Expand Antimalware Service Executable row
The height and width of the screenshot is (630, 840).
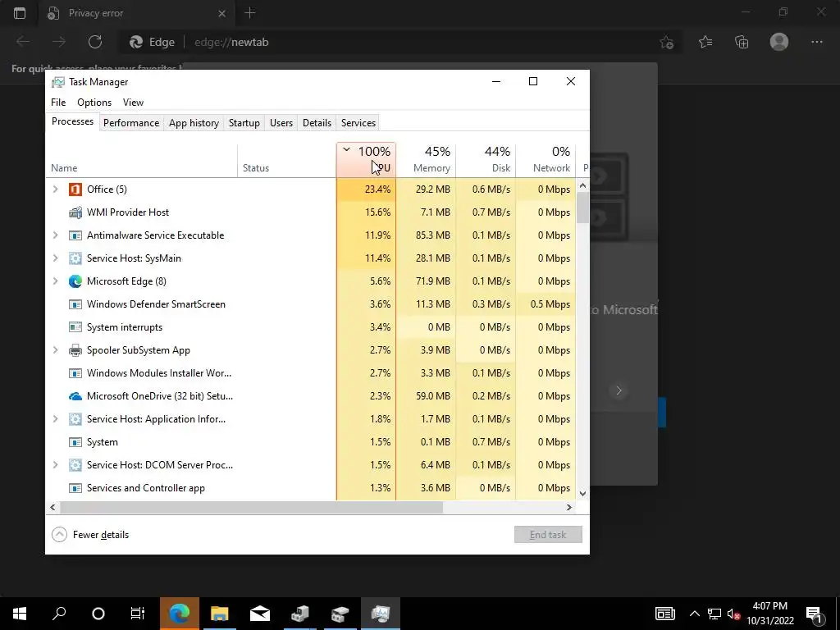coord(55,235)
